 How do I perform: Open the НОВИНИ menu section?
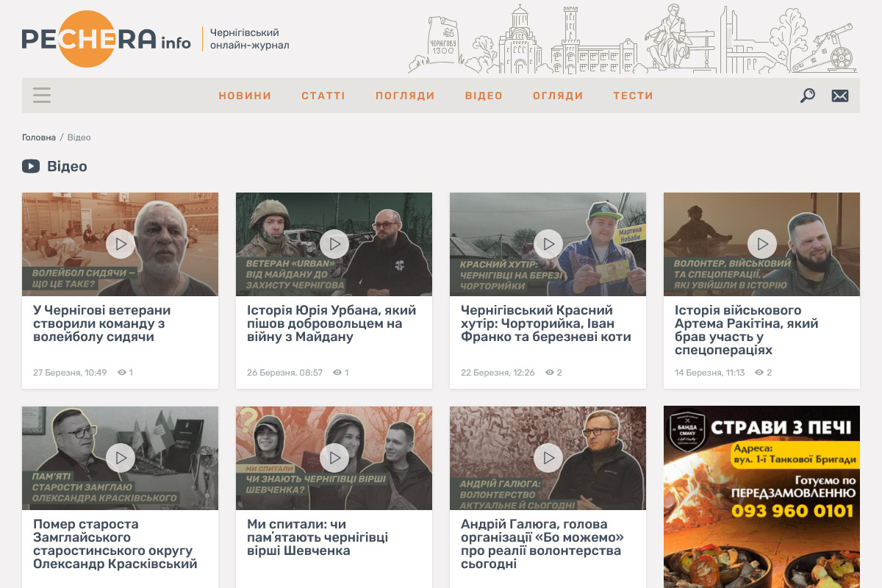click(245, 96)
